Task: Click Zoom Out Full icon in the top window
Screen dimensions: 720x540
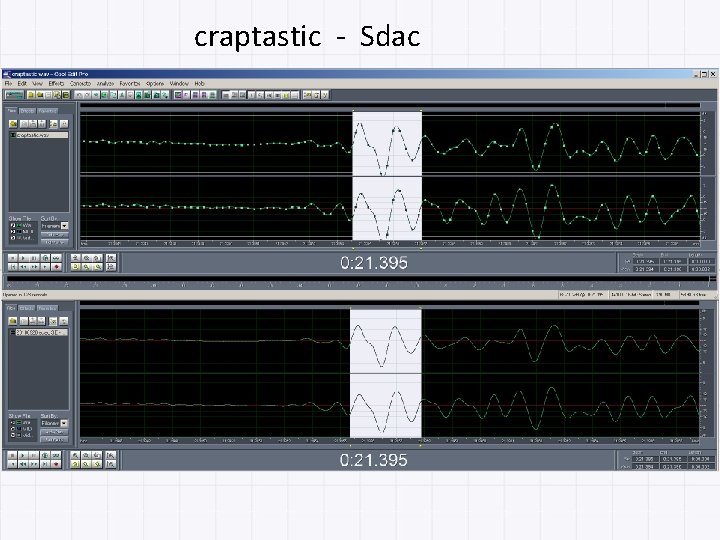Action: (97, 258)
